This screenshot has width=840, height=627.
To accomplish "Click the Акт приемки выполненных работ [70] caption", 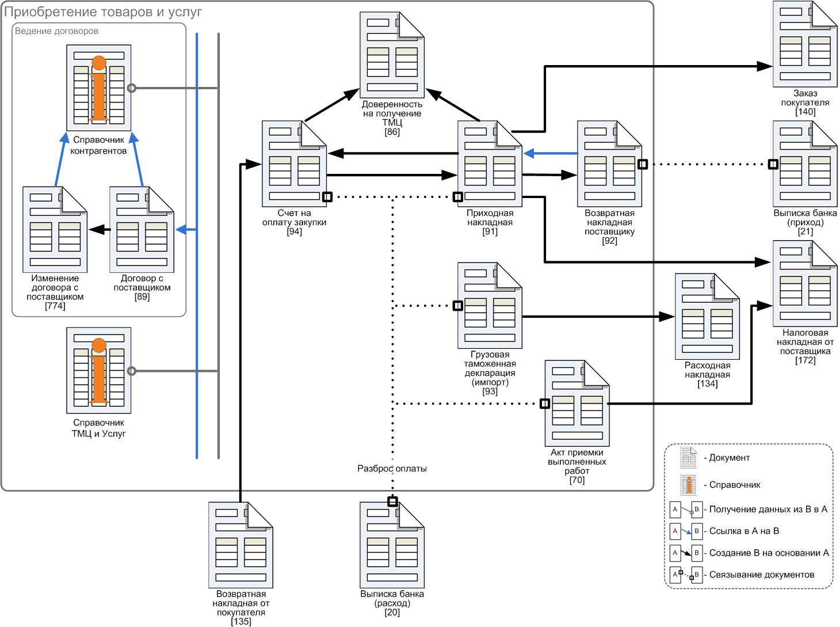I will point(577,466).
